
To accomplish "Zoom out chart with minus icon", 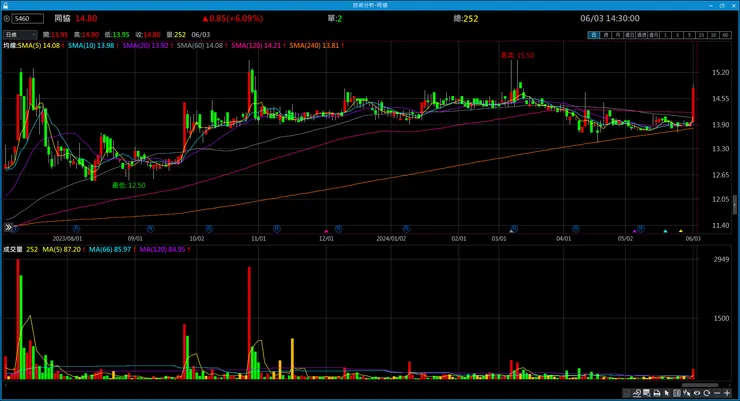I will coord(717,393).
